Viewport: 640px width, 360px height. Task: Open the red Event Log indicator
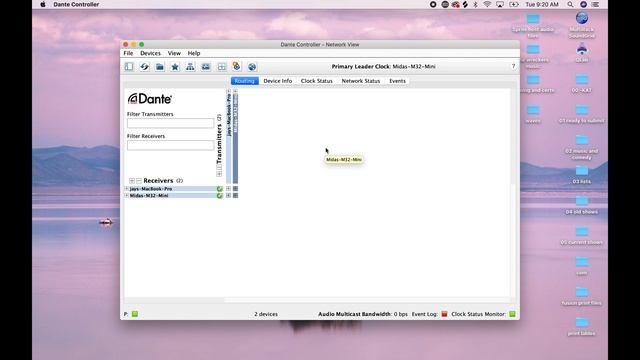[444, 314]
